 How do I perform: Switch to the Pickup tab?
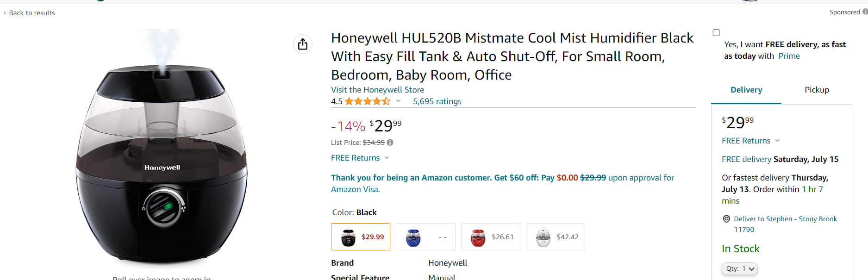817,90
